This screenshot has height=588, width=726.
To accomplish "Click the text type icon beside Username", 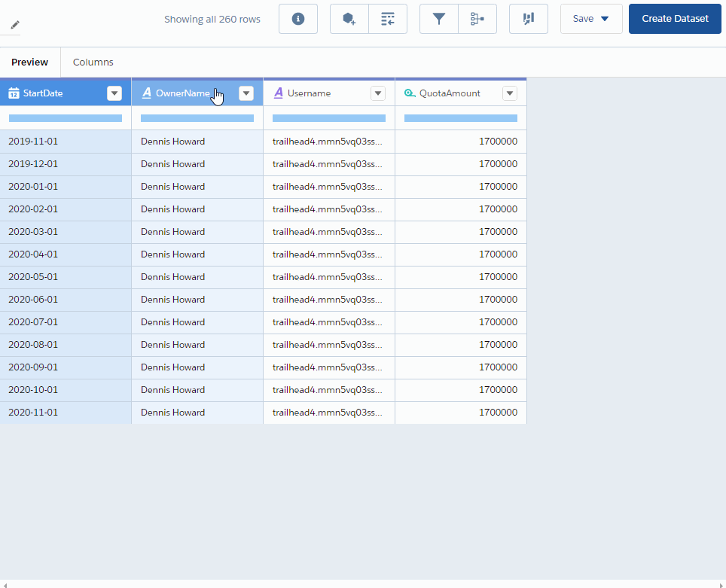I will (278, 93).
